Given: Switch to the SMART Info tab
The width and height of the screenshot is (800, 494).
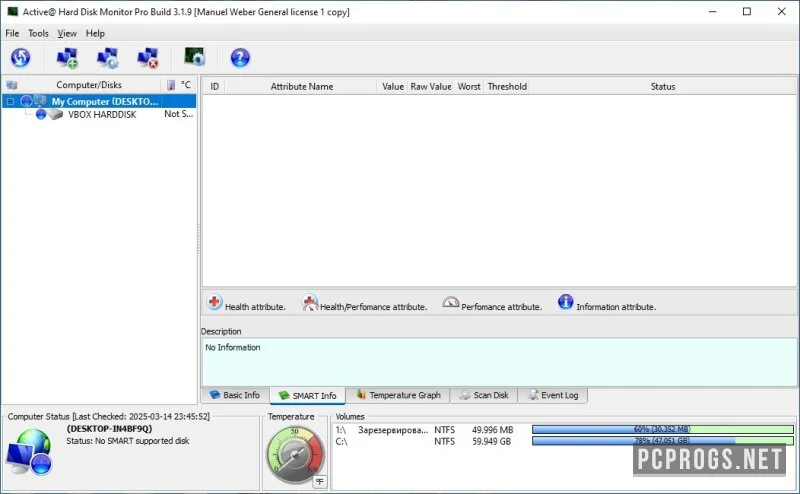Looking at the screenshot, I should tap(308, 396).
